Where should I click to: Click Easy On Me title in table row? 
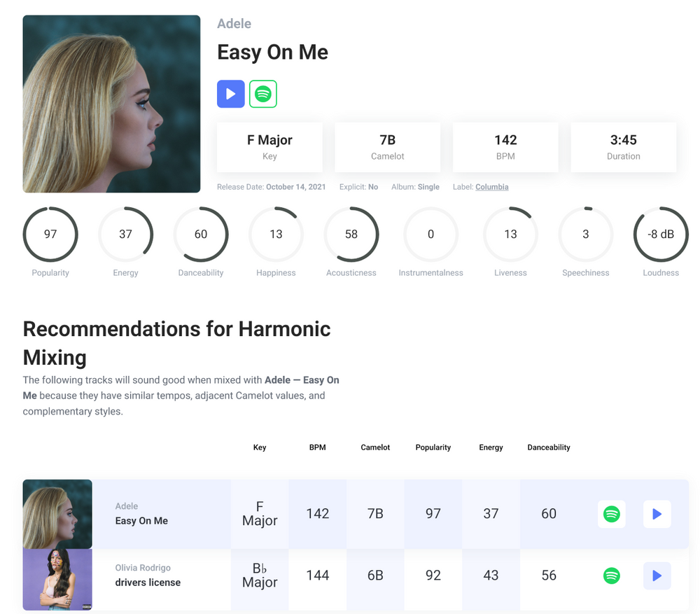click(x=141, y=521)
